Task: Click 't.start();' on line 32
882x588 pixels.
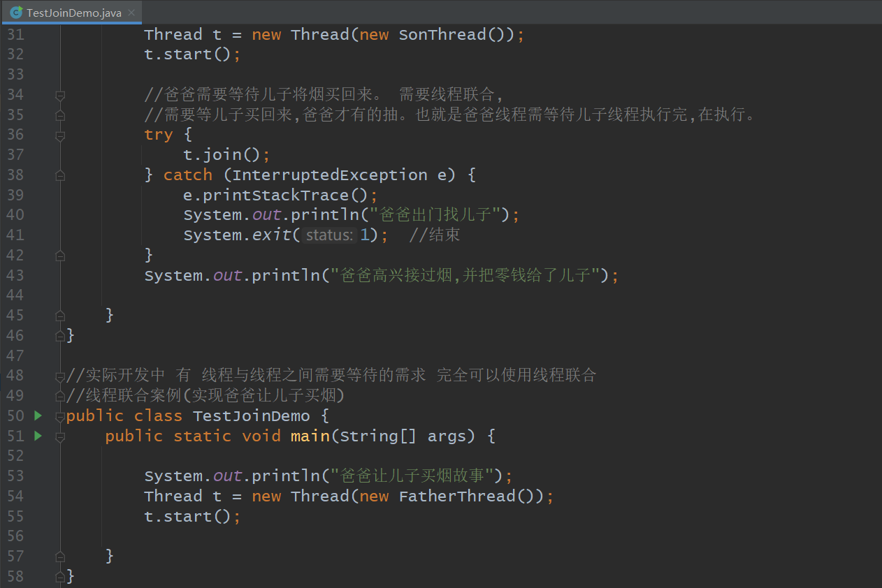Action: point(192,54)
